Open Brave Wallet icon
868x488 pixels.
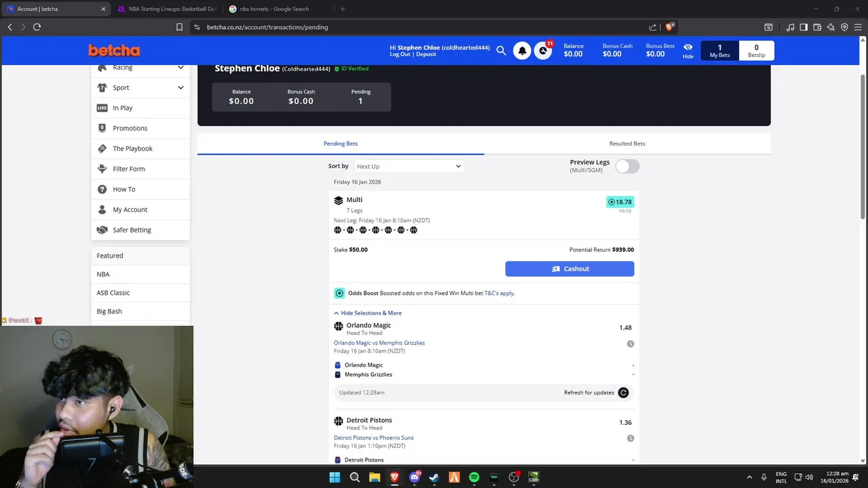(817, 27)
